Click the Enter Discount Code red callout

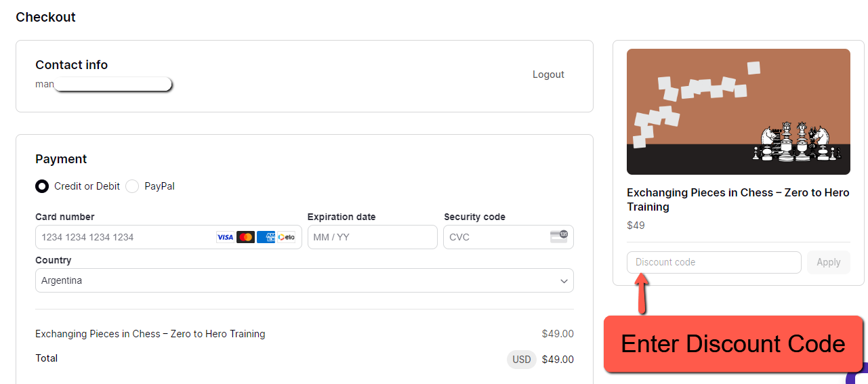coord(732,344)
